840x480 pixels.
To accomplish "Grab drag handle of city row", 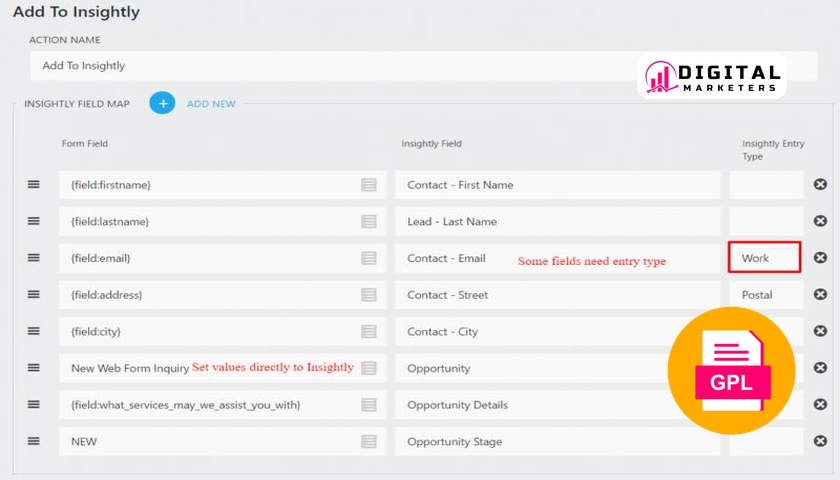I will (34, 331).
